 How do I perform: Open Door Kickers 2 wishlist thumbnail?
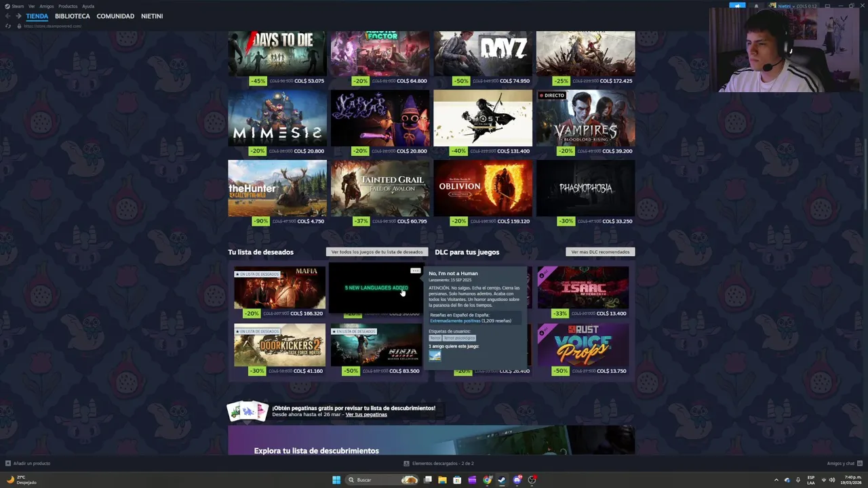[279, 345]
